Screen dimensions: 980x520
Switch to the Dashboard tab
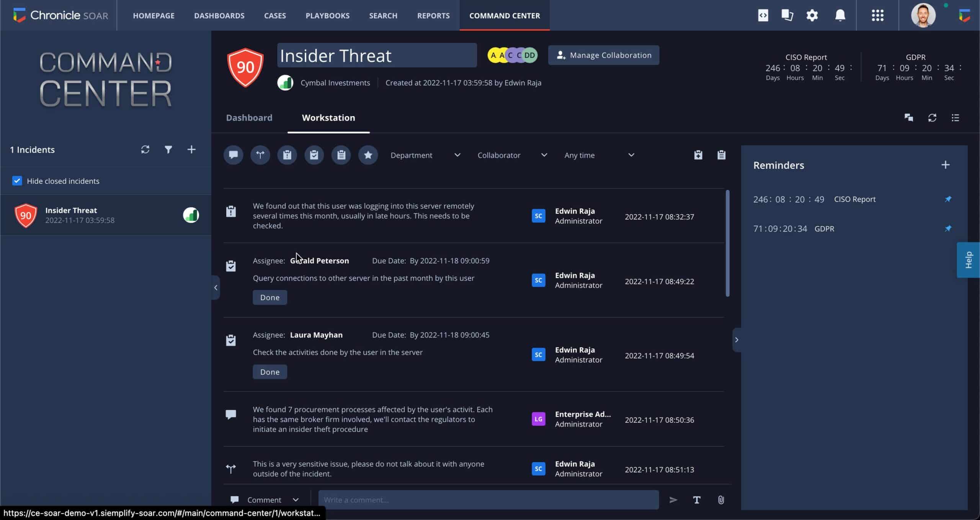(x=249, y=118)
